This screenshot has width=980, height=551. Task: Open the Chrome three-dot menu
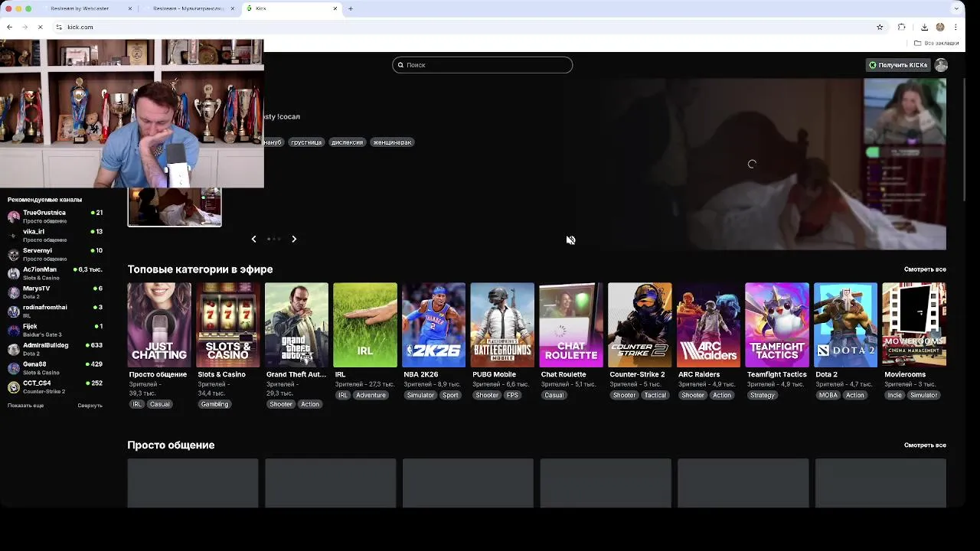[x=955, y=27]
